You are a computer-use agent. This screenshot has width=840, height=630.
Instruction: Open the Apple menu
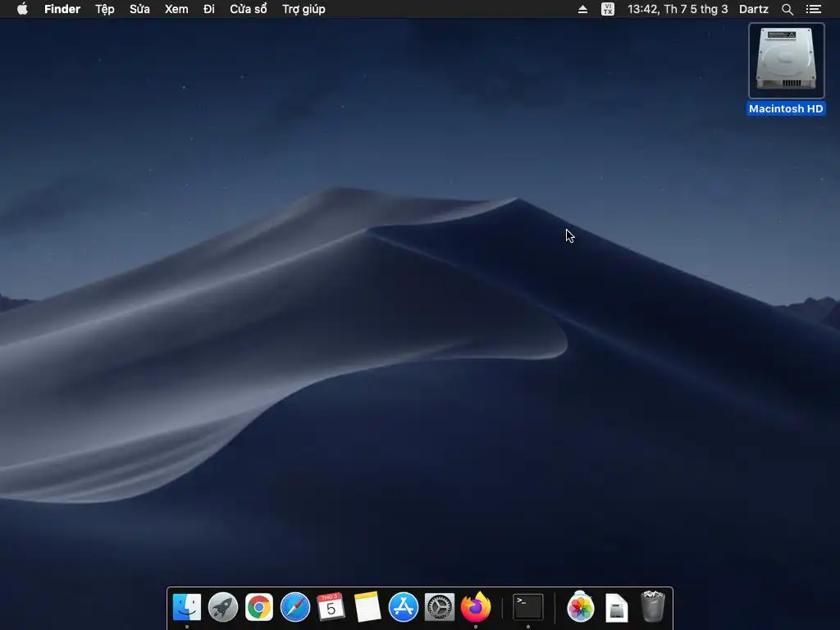pos(22,8)
